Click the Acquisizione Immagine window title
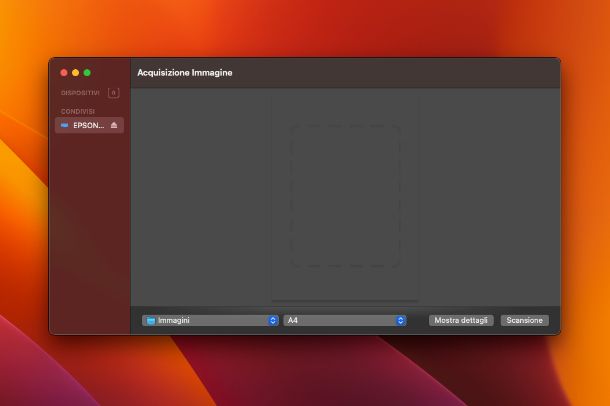This screenshot has width=610, height=406. (185, 73)
